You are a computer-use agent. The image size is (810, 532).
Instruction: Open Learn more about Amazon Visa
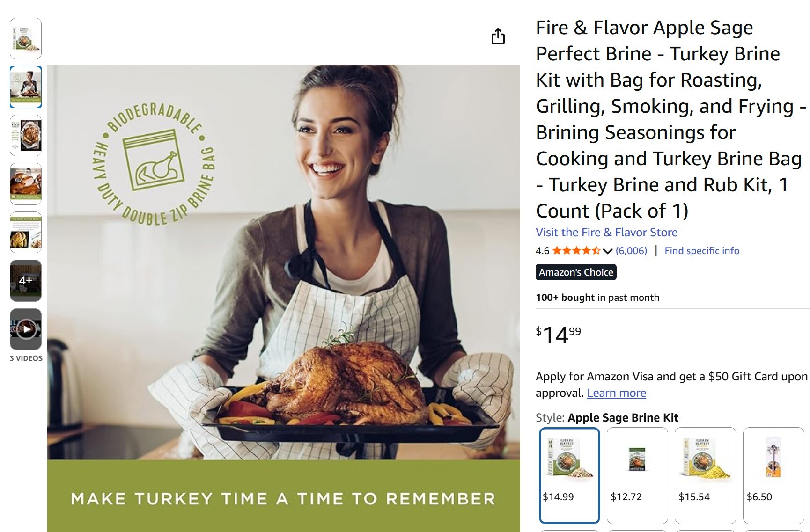click(x=616, y=393)
